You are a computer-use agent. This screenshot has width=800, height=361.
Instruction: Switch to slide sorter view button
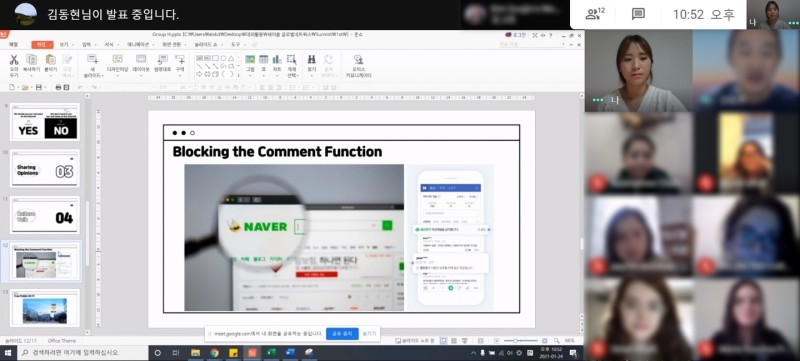pyautogui.click(x=454, y=340)
